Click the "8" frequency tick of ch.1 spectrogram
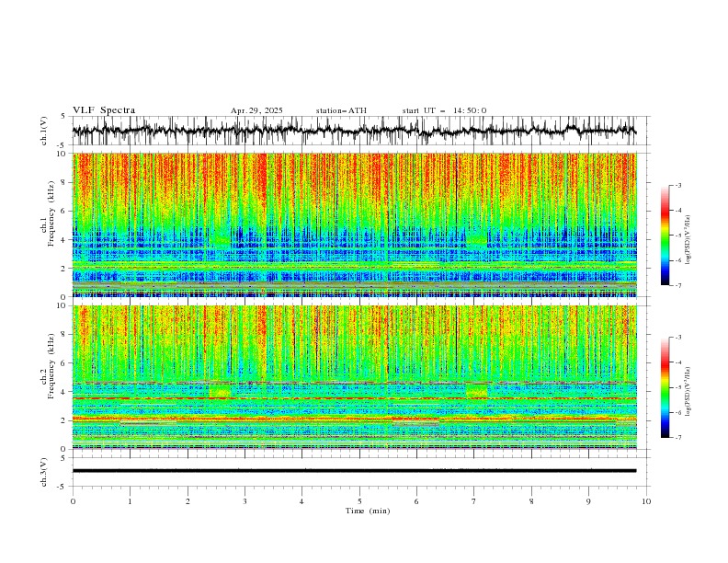The width and height of the screenshot is (728, 563). (64, 182)
